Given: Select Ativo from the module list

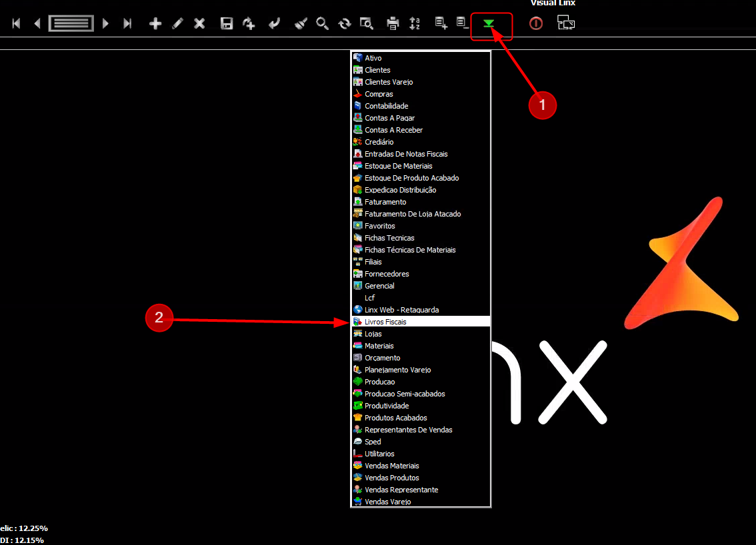Looking at the screenshot, I should pyautogui.click(x=421, y=58).
